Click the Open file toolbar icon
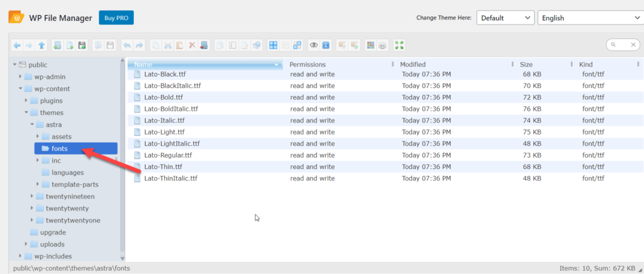644x274 pixels. (99, 45)
